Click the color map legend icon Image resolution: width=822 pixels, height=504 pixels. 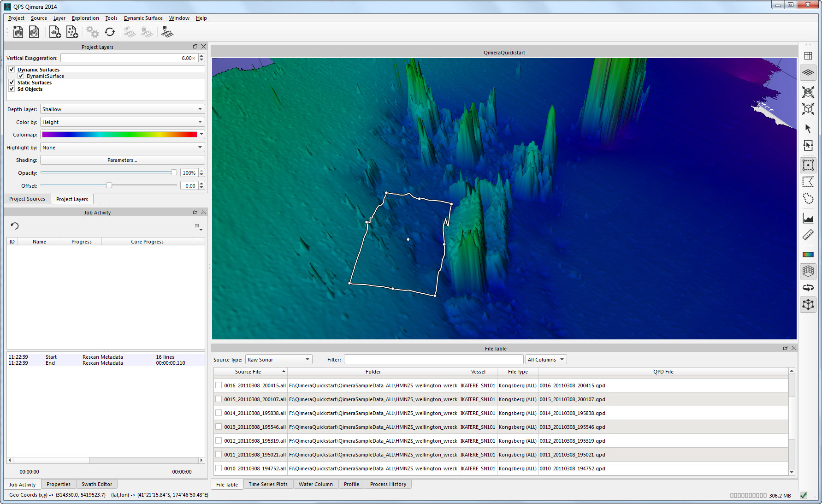[x=808, y=254]
